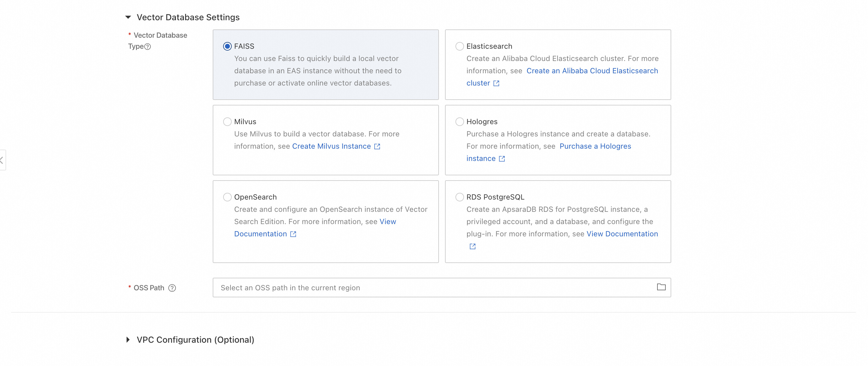
Task: Open Create an Alibaba Cloud Elasticsearch link
Action: [x=592, y=71]
